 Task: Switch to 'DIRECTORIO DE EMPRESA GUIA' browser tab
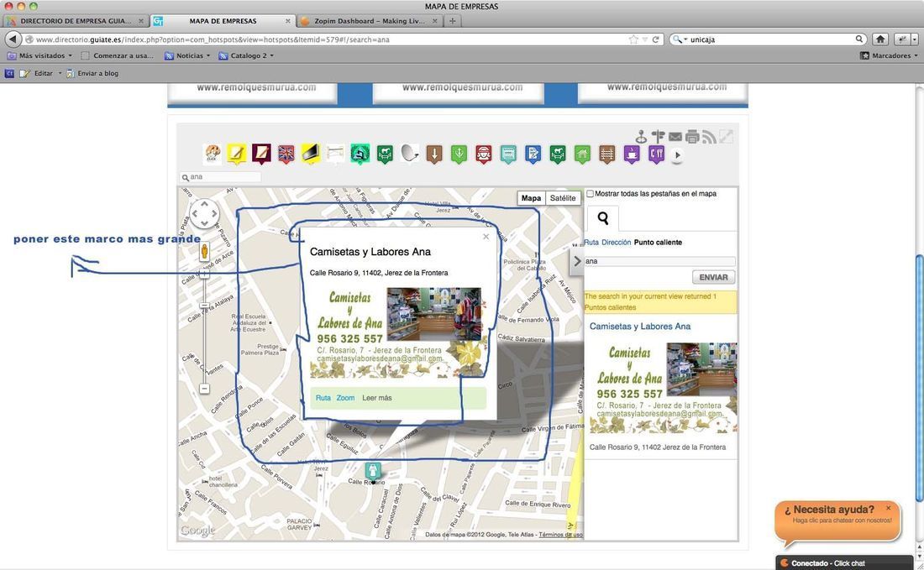[x=76, y=21]
